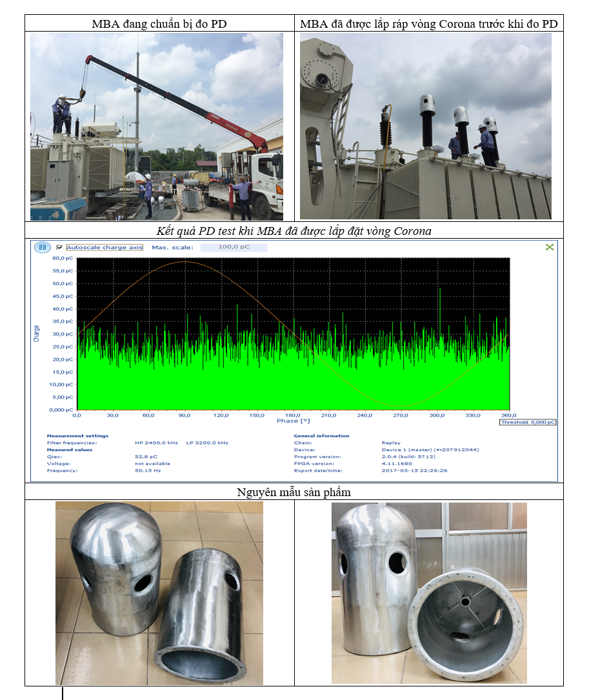Click the General information heading
Image resolution: width=589 pixels, height=700 pixels.
(x=321, y=436)
